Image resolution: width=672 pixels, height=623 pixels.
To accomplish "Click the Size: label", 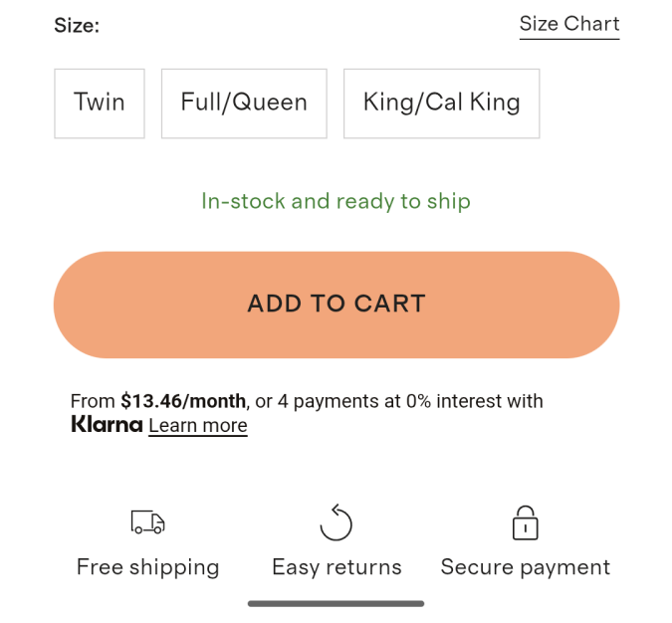I will point(77,25).
